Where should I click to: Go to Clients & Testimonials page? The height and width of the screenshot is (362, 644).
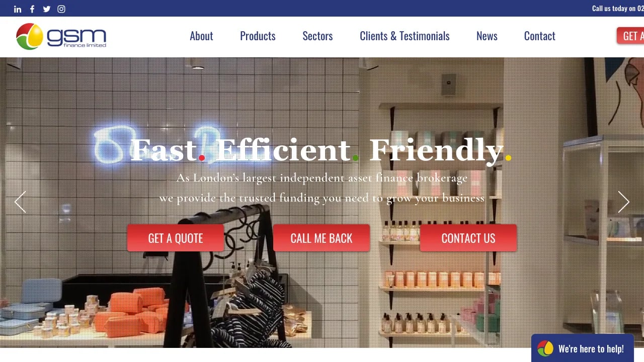tap(405, 36)
